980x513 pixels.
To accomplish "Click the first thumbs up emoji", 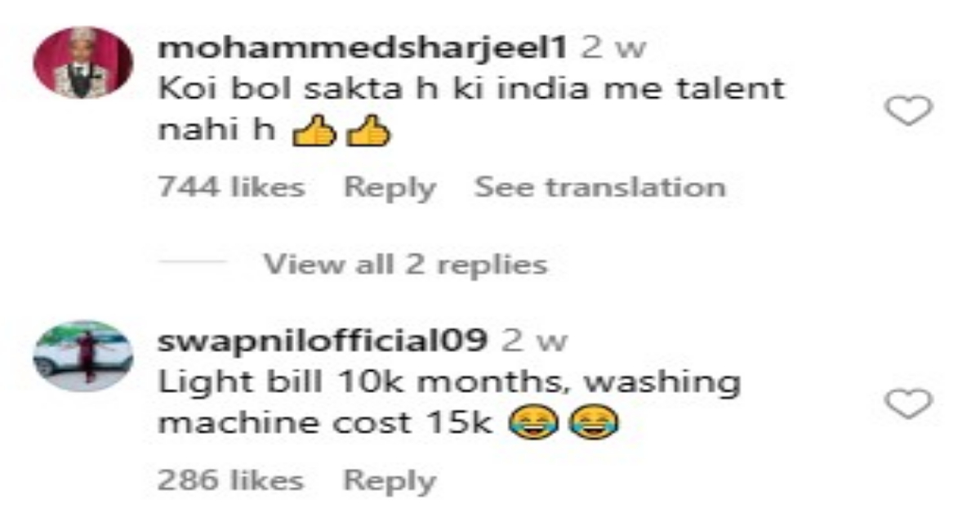I will 314,134.
